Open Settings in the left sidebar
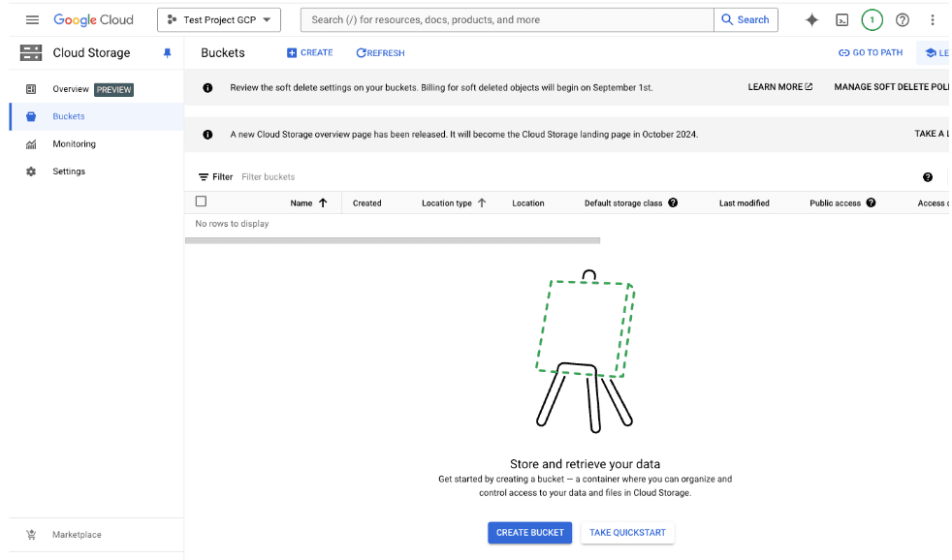Viewport: 952px width, 560px height. (69, 171)
